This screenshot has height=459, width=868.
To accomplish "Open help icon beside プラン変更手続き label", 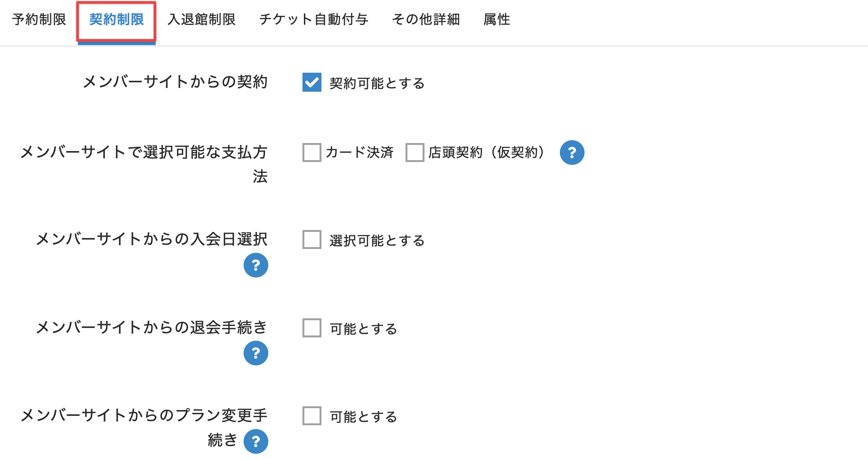I will [256, 441].
